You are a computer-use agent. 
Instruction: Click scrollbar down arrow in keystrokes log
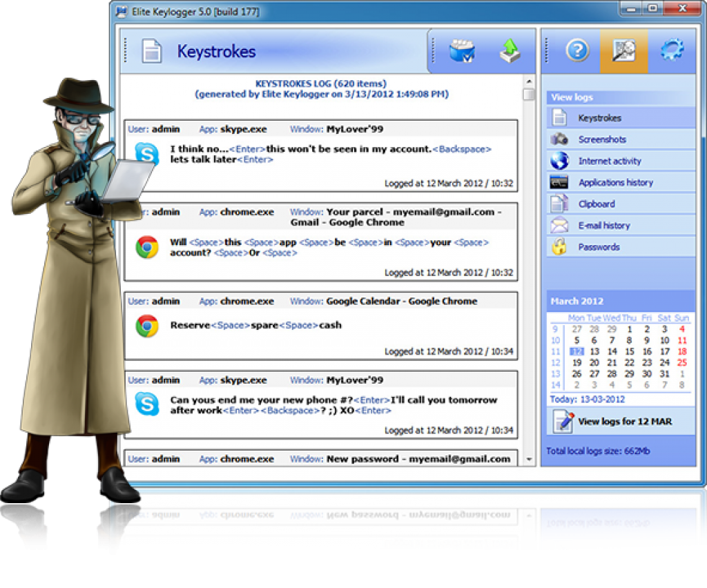529,459
